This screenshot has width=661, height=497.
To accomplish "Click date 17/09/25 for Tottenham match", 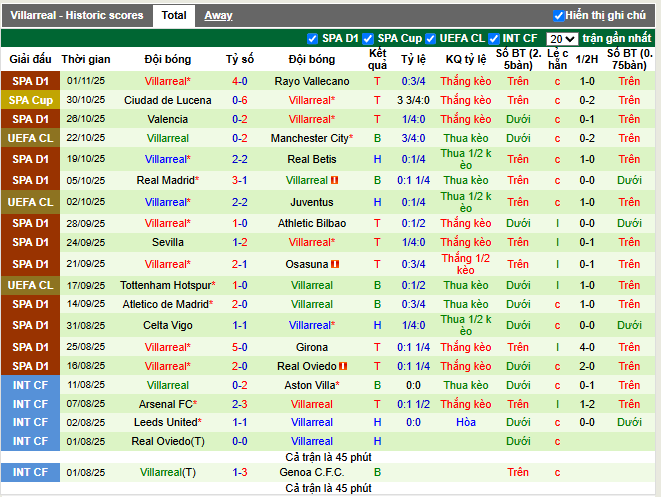I will click(x=86, y=285).
